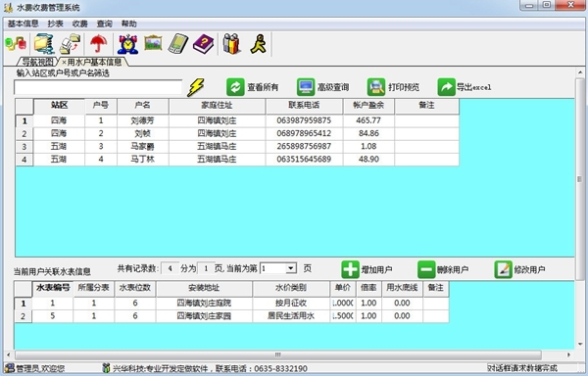This screenshot has height=376, width=588.
Task: Click the handheld device toolbar icon
Action: pyautogui.click(x=178, y=44)
